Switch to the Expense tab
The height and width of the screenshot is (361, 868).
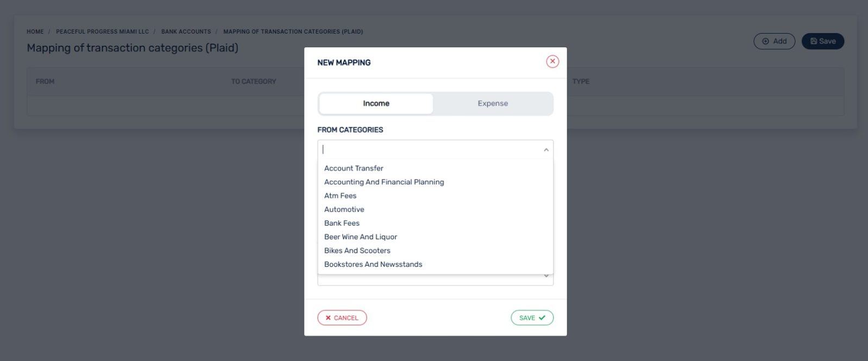[493, 103]
